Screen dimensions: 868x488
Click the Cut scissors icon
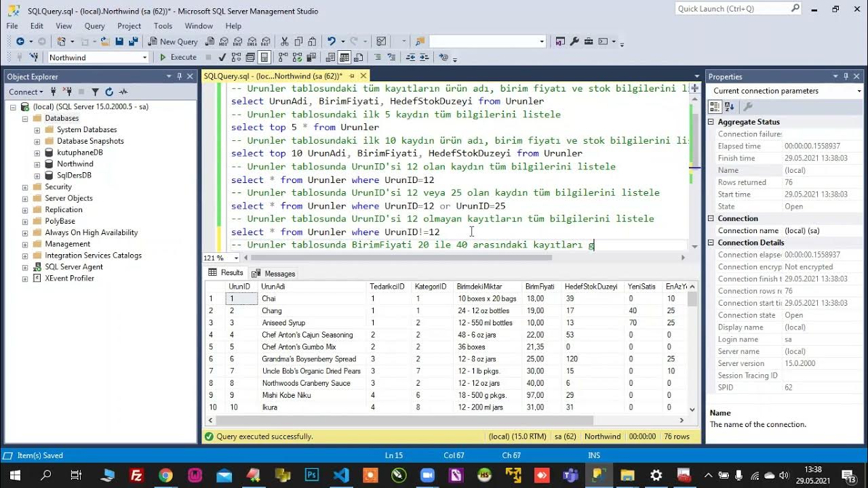284,41
